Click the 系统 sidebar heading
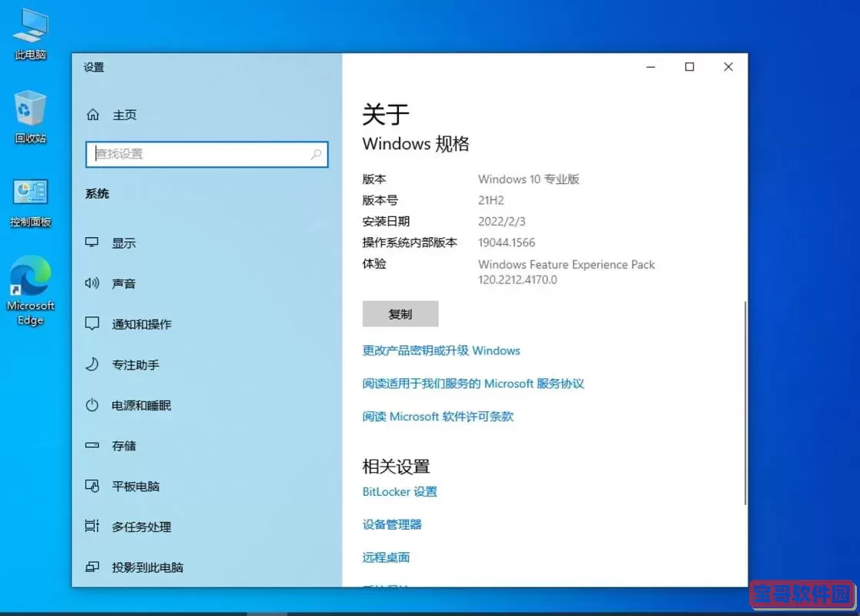The width and height of the screenshot is (860, 616). [x=97, y=193]
